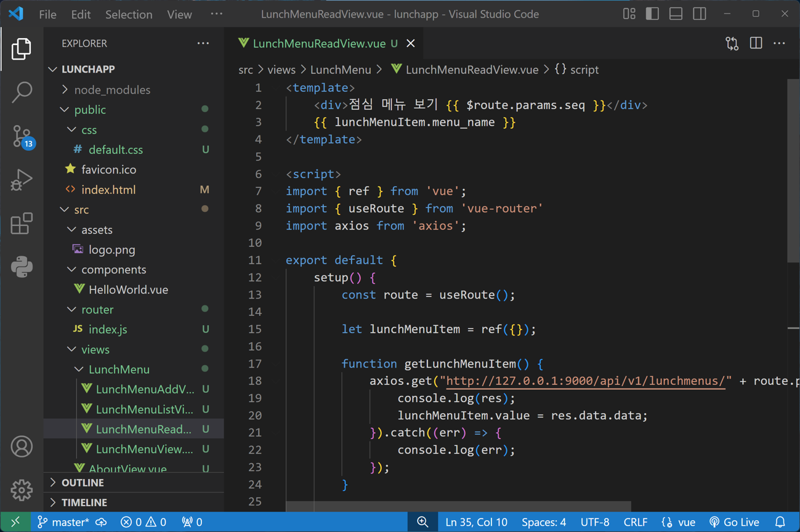
Task: Open the Selection menu
Action: [x=129, y=14]
